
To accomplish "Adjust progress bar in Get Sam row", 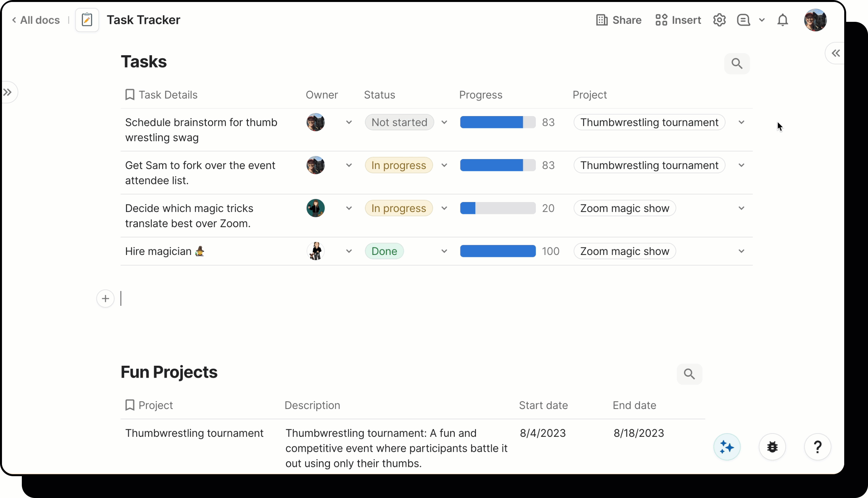I will [498, 166].
